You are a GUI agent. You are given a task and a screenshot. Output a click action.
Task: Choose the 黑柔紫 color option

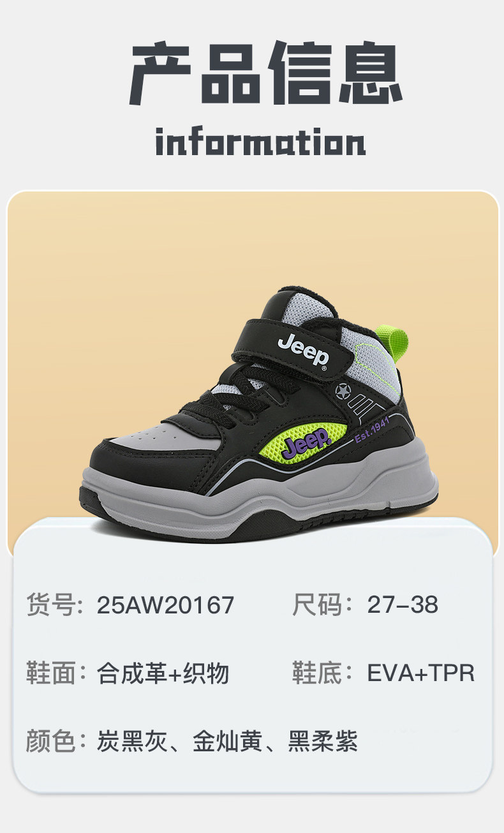click(323, 742)
